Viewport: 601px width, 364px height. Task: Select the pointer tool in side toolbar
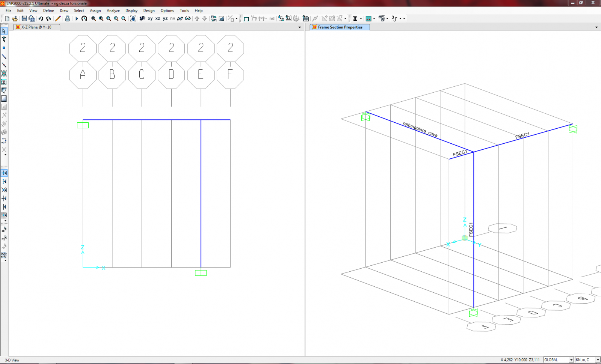[4, 31]
